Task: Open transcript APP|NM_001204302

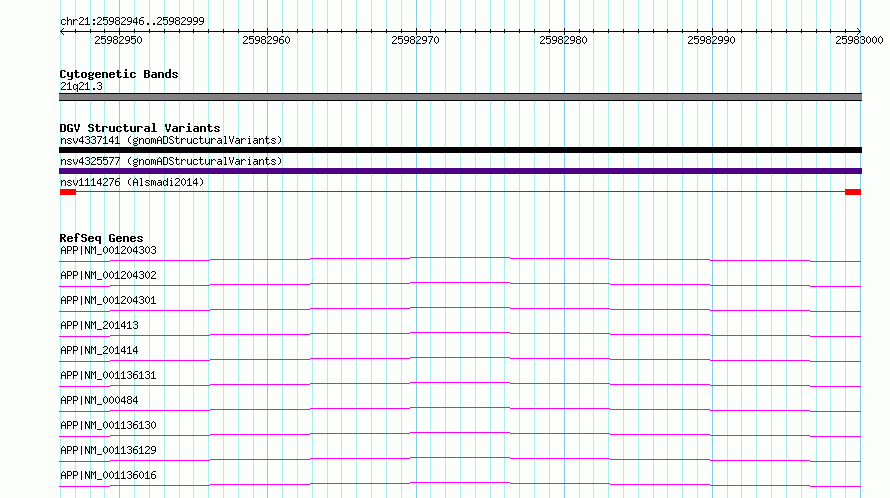Action: click(108, 275)
